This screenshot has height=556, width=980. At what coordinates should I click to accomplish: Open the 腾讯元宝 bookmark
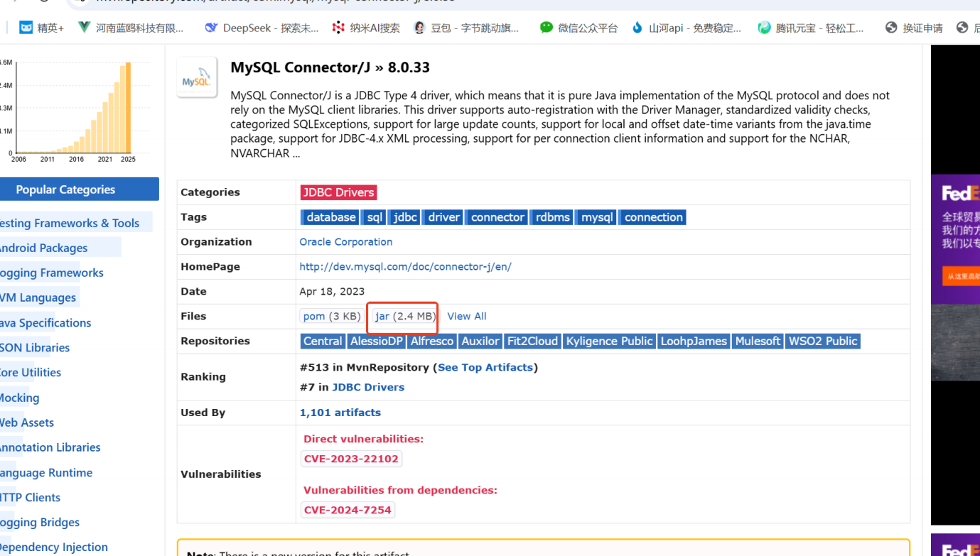811,28
